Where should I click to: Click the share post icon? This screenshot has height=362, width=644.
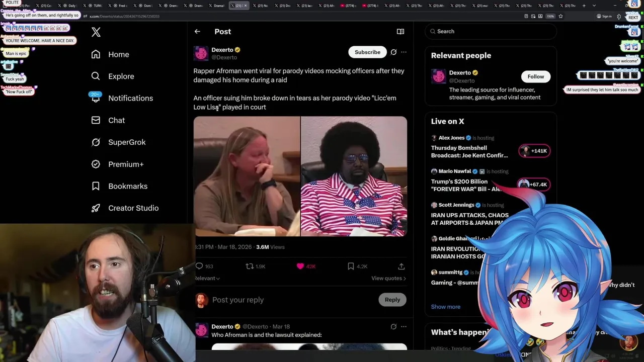click(x=401, y=266)
